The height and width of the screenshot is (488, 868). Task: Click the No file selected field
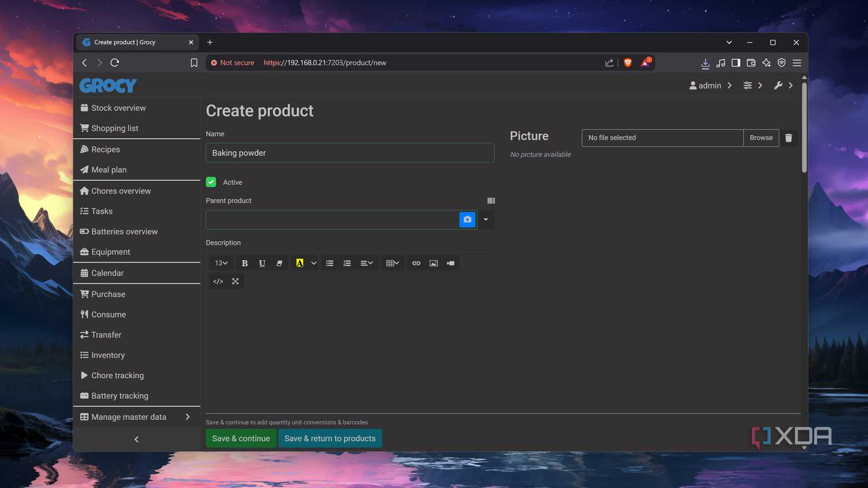click(663, 138)
